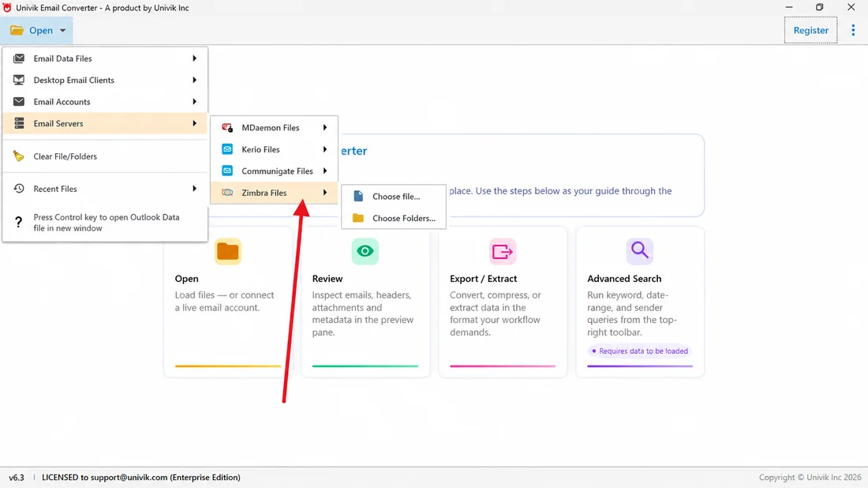Click the Register button
Image resolution: width=868 pixels, height=488 pixels.
[810, 31]
